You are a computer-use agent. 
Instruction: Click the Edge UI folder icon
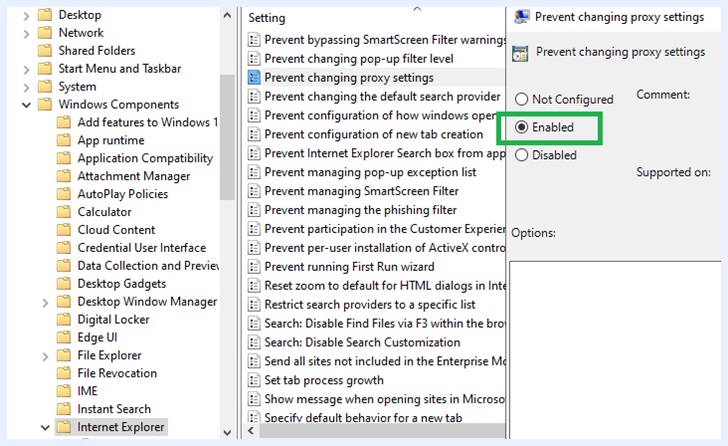coord(65,338)
